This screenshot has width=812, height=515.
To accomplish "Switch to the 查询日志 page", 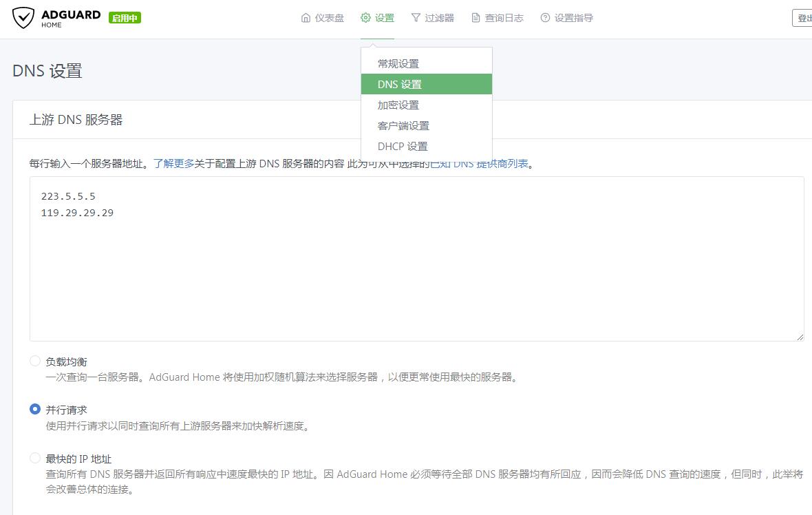I will [x=497, y=18].
